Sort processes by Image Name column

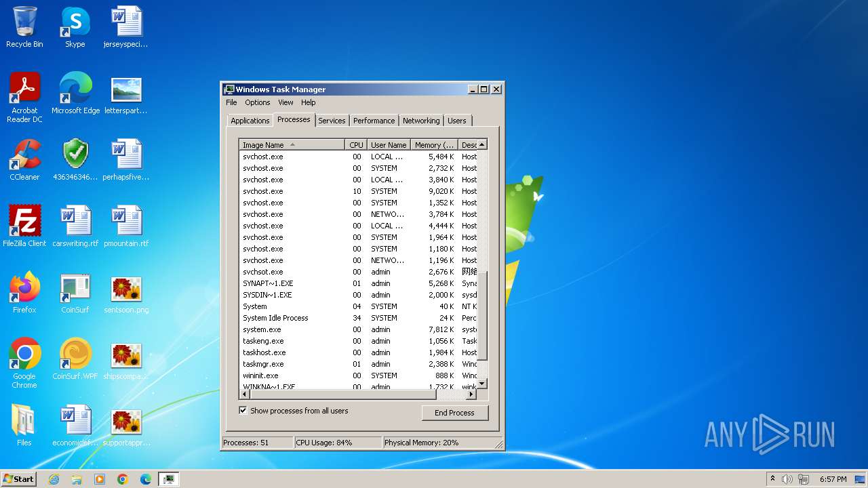pyautogui.click(x=292, y=145)
